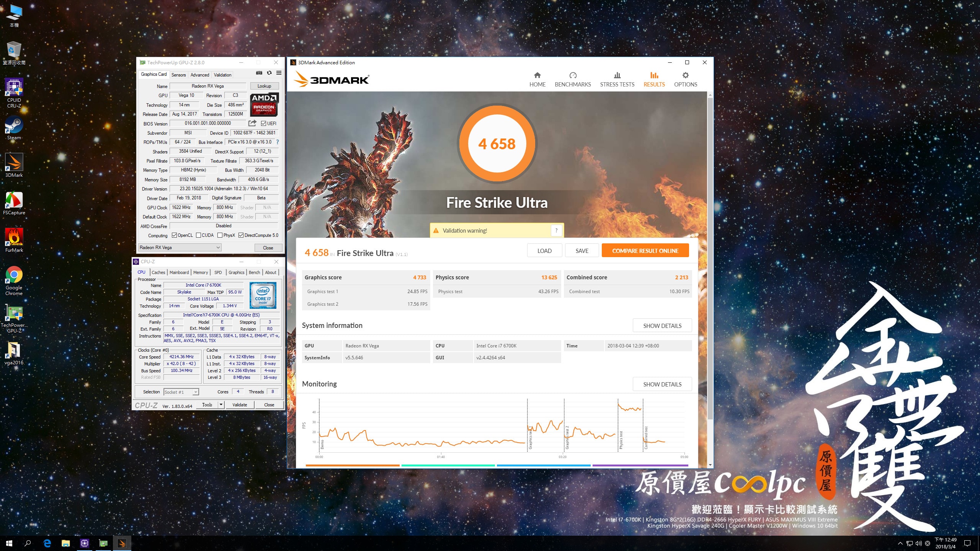Switch to CPU-Z Memory tab
The image size is (980, 551).
point(201,272)
